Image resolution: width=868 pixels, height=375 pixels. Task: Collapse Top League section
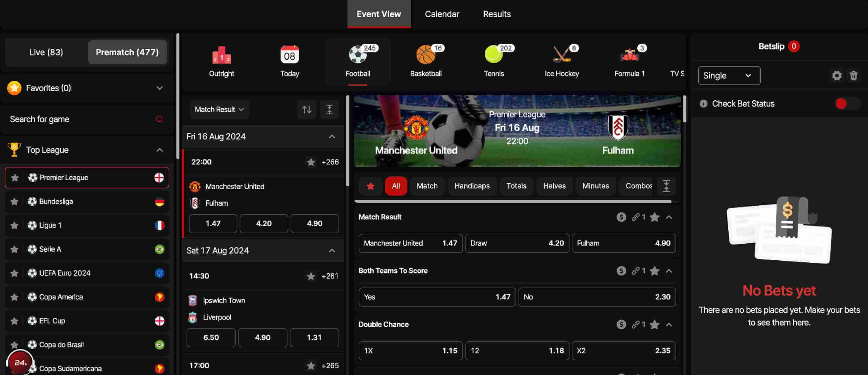click(159, 150)
